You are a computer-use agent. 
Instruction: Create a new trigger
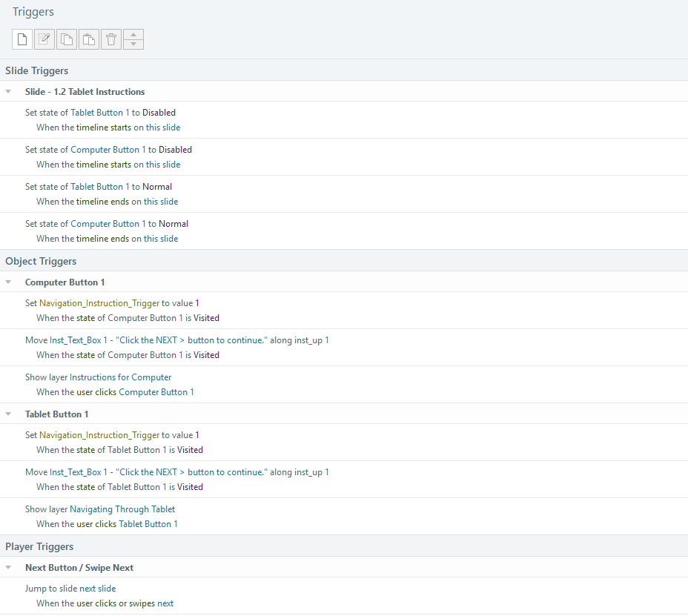click(21, 39)
